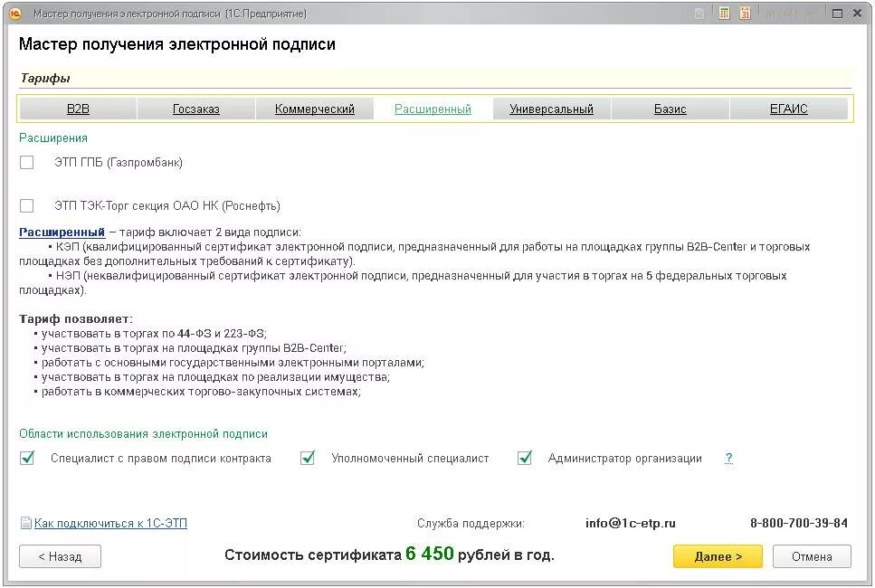Uncheck Администратор организации checkbox
This screenshot has width=875, height=588.
[x=525, y=458]
